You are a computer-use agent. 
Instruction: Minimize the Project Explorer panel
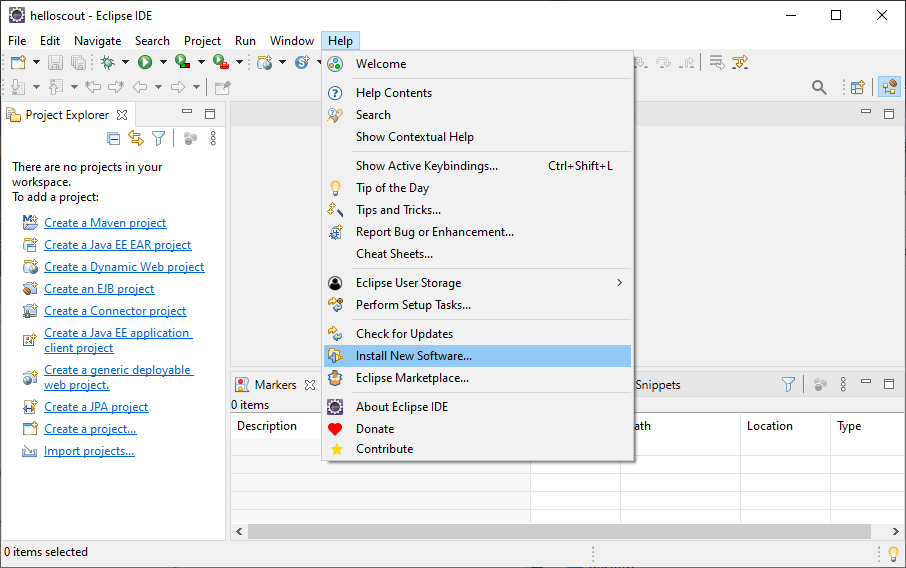click(187, 112)
